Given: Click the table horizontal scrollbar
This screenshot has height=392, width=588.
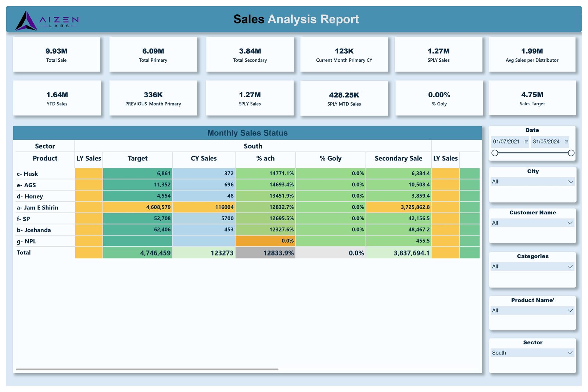Looking at the screenshot, I should (x=147, y=369).
